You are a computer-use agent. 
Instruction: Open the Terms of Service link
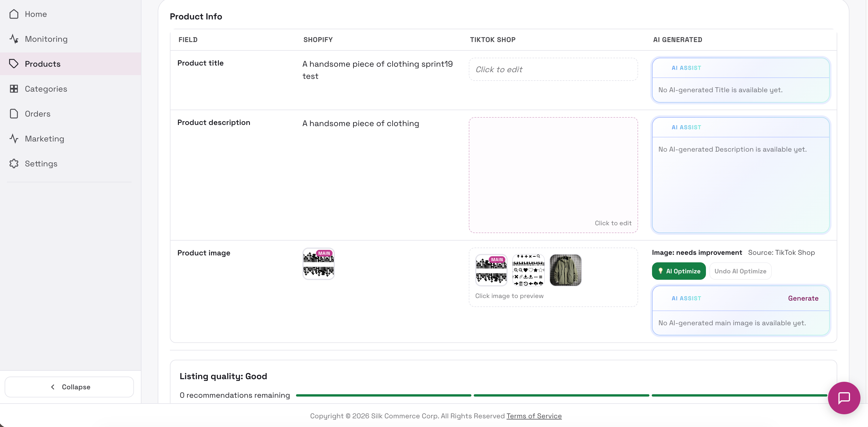pyautogui.click(x=534, y=416)
